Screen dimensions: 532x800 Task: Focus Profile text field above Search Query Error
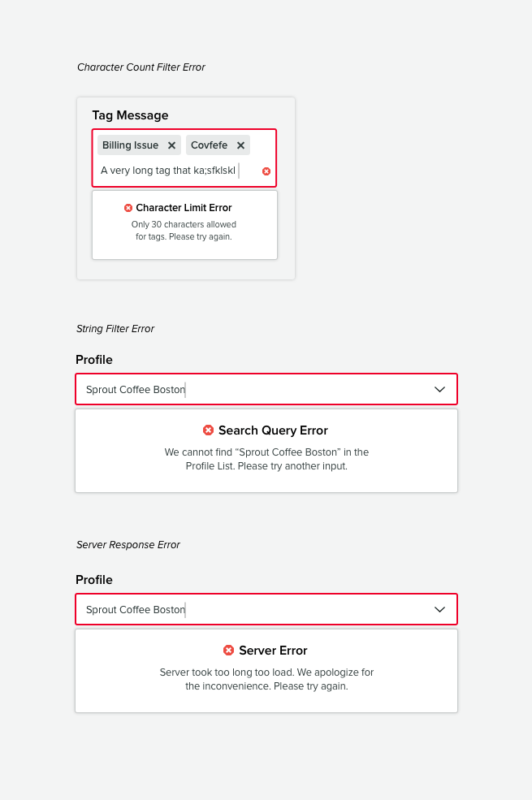[x=244, y=390]
